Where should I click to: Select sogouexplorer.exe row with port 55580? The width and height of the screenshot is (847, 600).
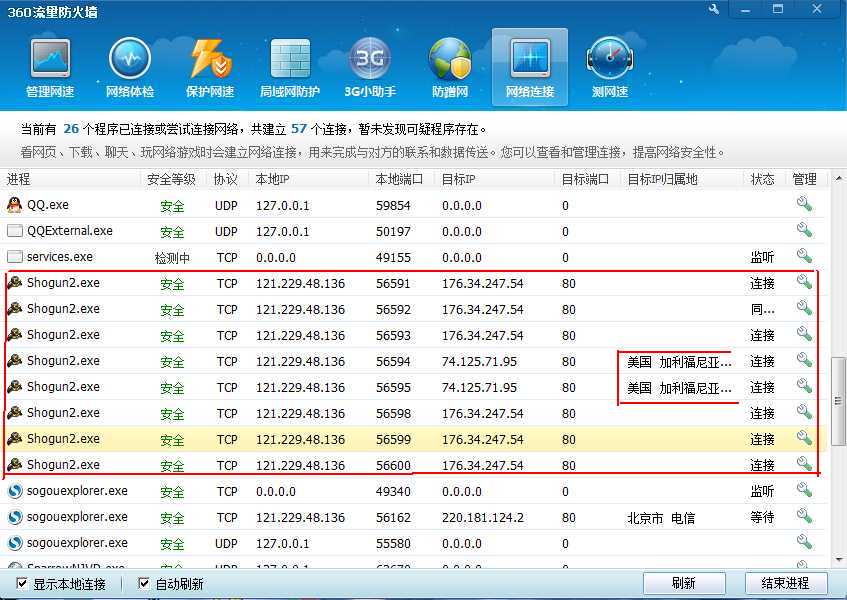pyautogui.click(x=413, y=543)
